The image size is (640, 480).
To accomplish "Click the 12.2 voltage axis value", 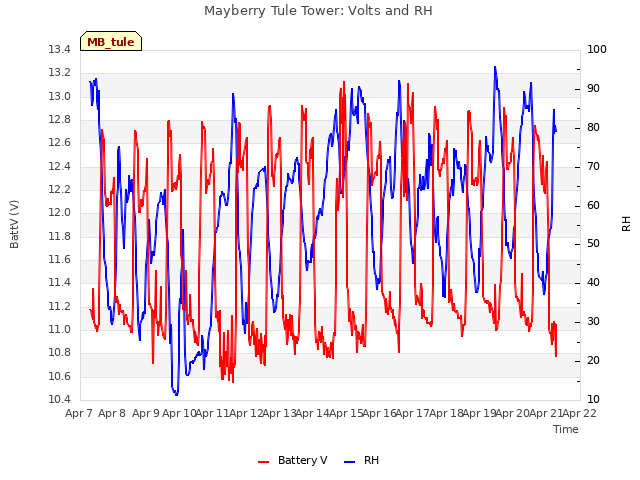I will click(60, 190).
